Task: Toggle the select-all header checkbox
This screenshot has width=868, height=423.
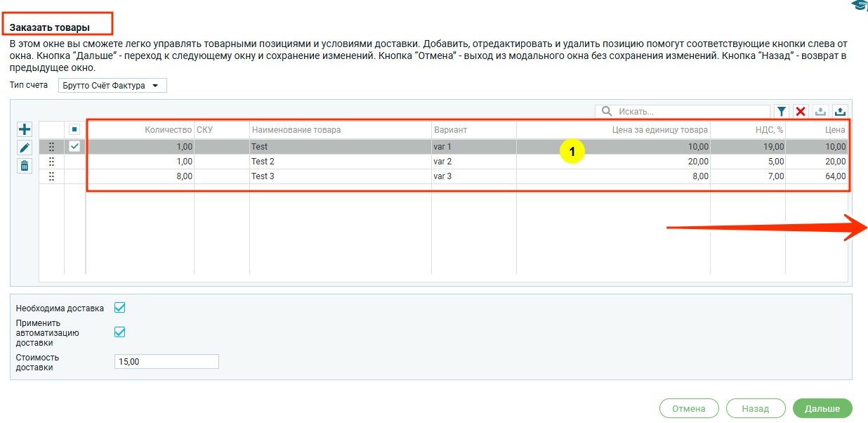Action: point(74,130)
